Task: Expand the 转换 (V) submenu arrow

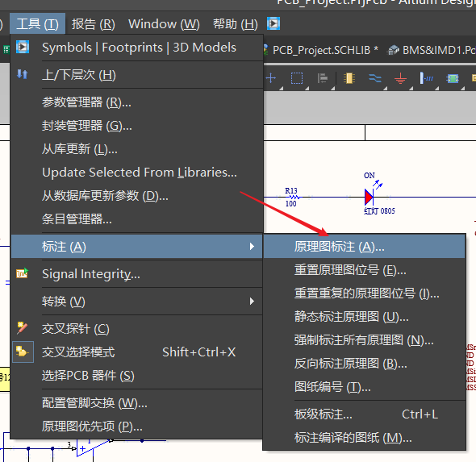Action: [252, 302]
